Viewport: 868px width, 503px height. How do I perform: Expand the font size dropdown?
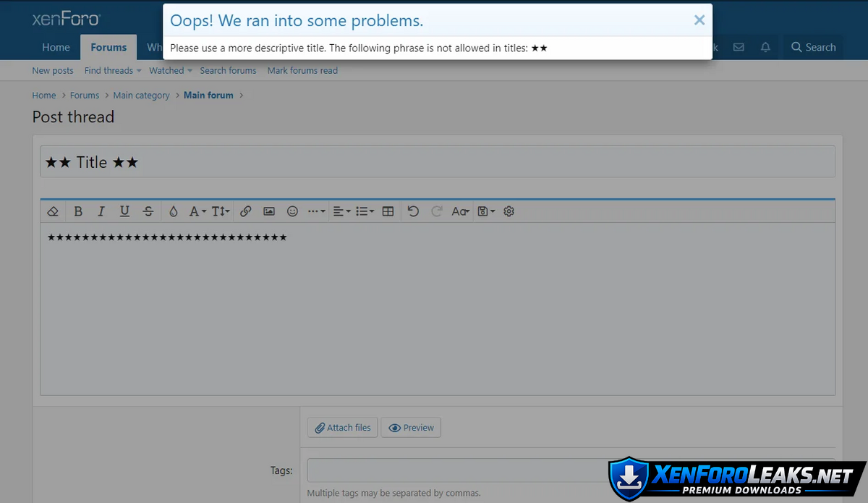[222, 211]
